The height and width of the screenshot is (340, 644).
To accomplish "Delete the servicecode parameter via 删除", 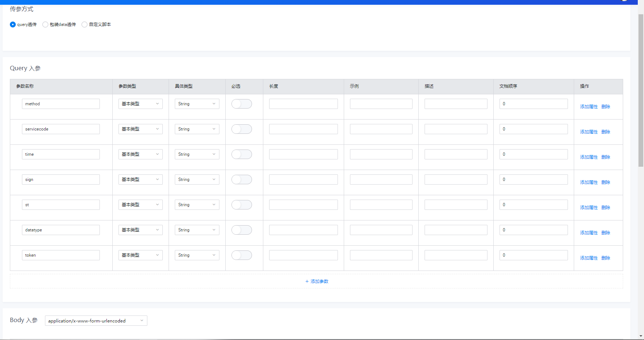I will pos(606,132).
